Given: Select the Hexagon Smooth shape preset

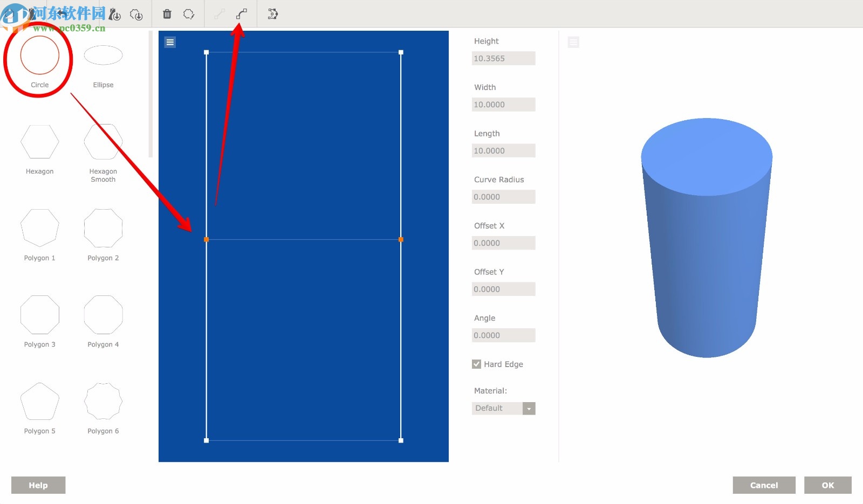Looking at the screenshot, I should tap(103, 142).
